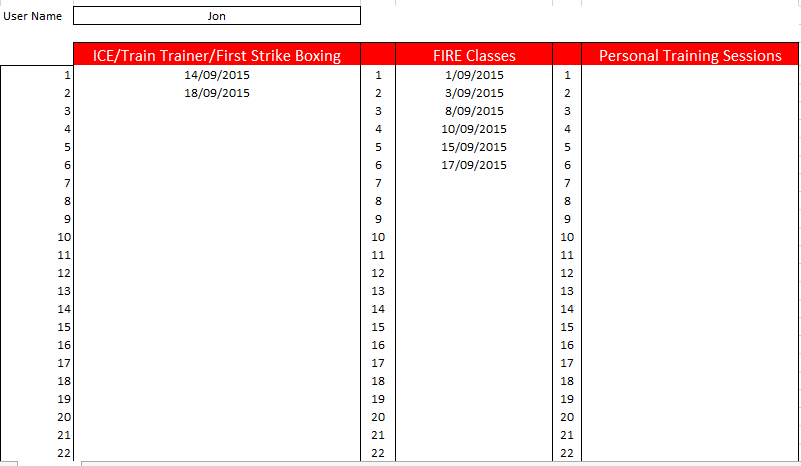Click the User Name label cell

33,16
